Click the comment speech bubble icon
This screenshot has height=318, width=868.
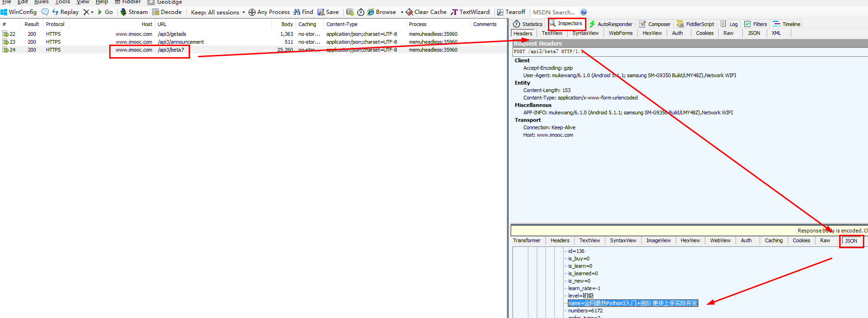tap(45, 12)
